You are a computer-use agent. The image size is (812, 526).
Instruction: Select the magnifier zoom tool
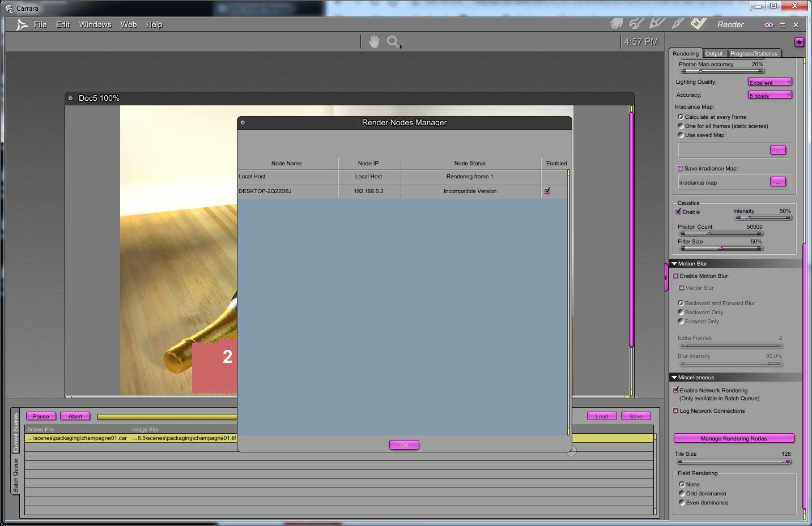(393, 42)
